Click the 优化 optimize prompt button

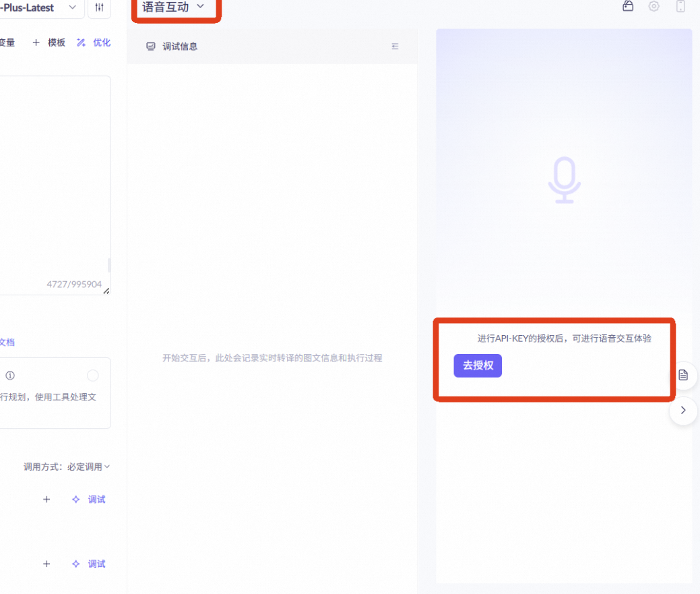click(x=101, y=42)
